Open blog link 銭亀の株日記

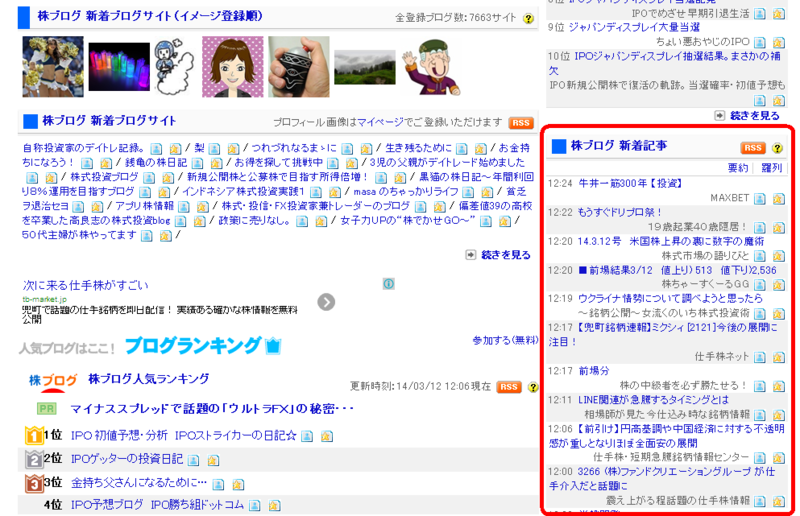coord(156,163)
